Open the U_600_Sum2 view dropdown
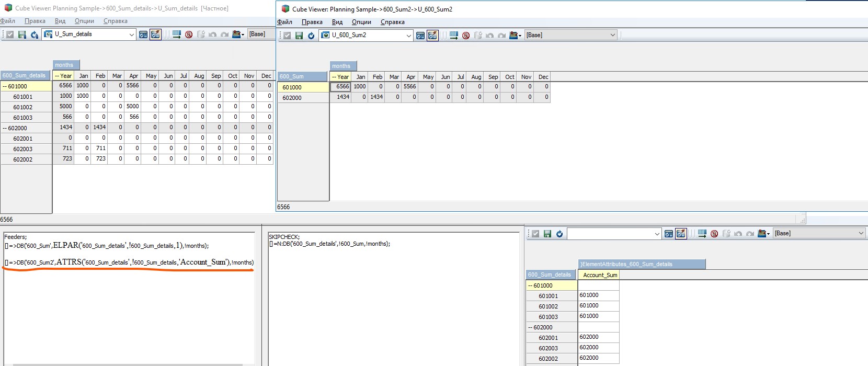Screen dimensions: 868x366 (x=408, y=36)
